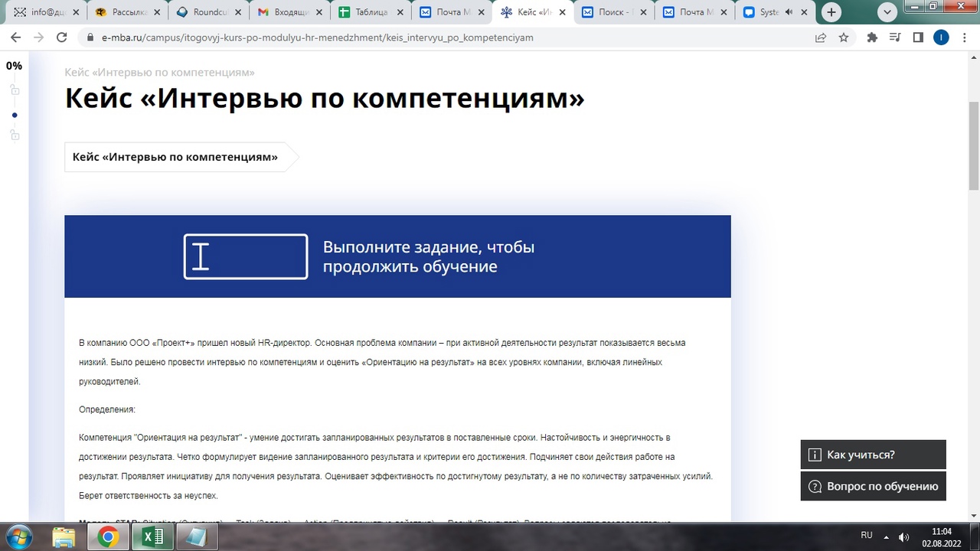Image resolution: width=980 pixels, height=551 pixels.
Task: Click the current step dot in progress sidebar
Action: pos(15,116)
